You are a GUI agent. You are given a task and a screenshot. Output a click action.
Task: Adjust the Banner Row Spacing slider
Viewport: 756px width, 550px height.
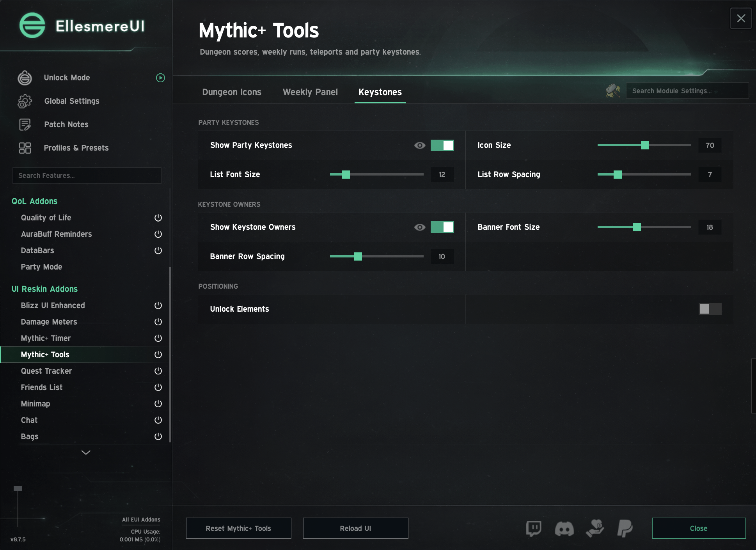tap(376, 256)
